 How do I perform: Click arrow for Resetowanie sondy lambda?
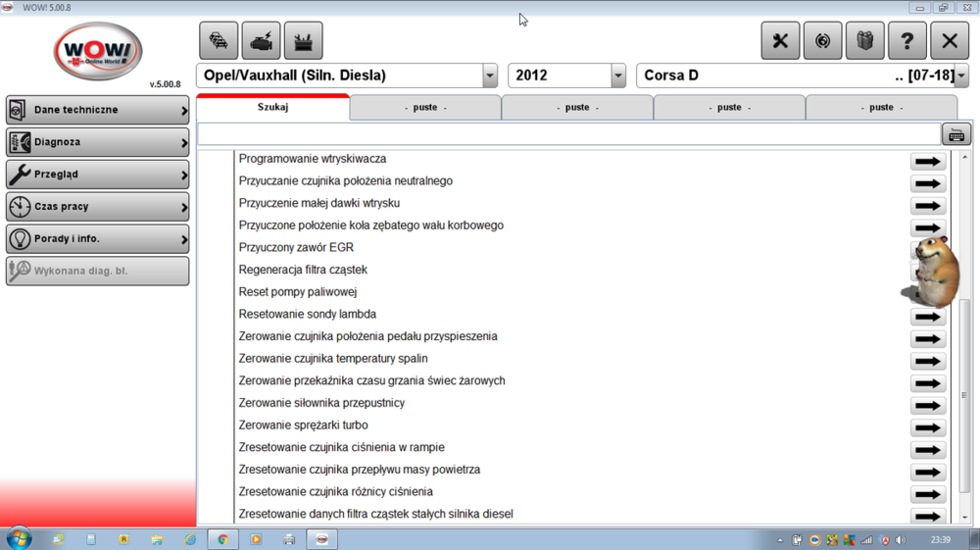pos(927,317)
